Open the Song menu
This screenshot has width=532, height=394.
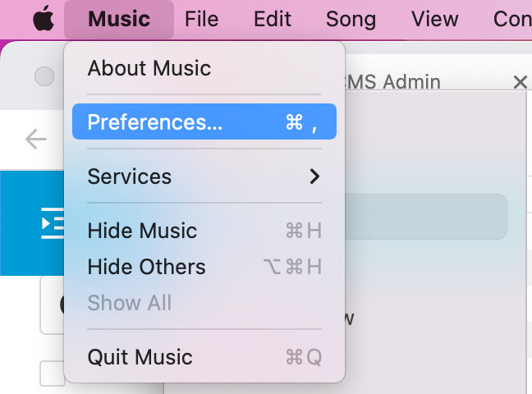pos(351,19)
